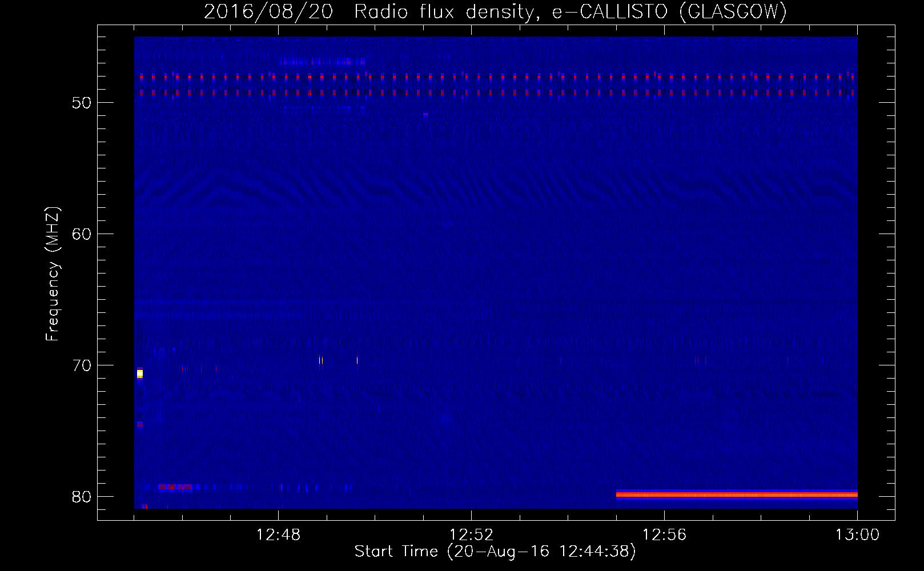
Task: Click the 50 frequency tick label
Action: click(82, 103)
